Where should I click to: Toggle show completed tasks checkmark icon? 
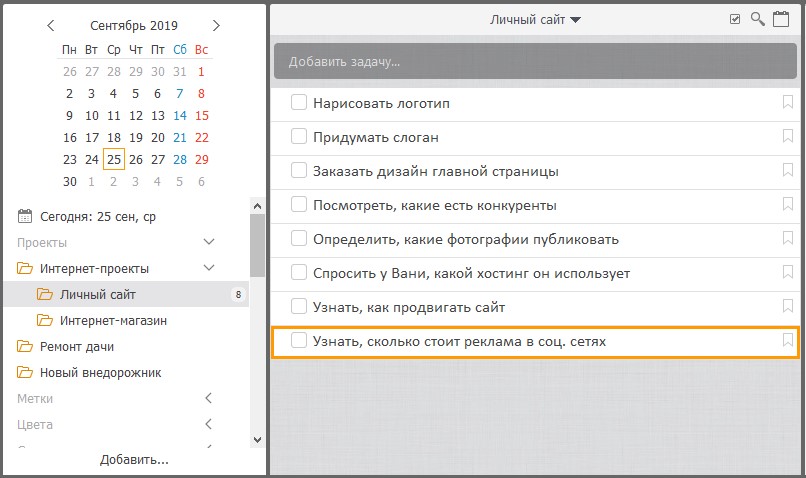point(735,20)
